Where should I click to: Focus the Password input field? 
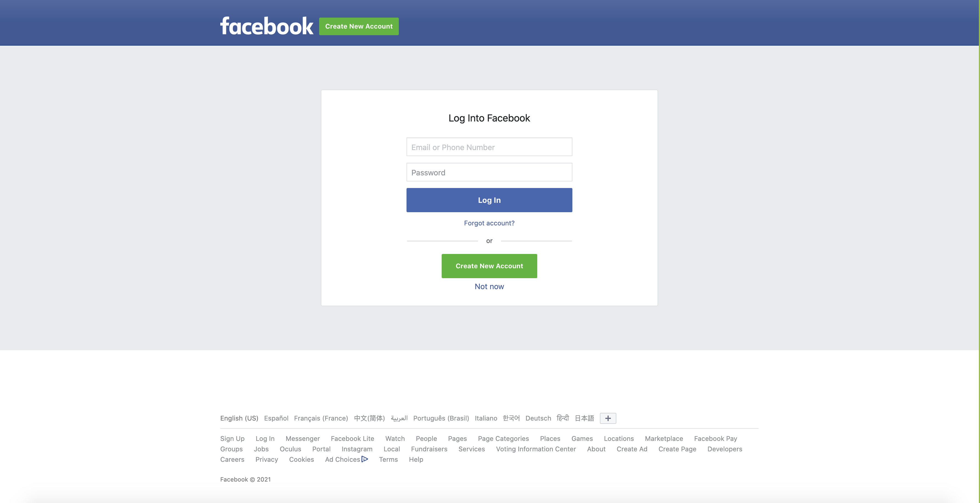(489, 172)
